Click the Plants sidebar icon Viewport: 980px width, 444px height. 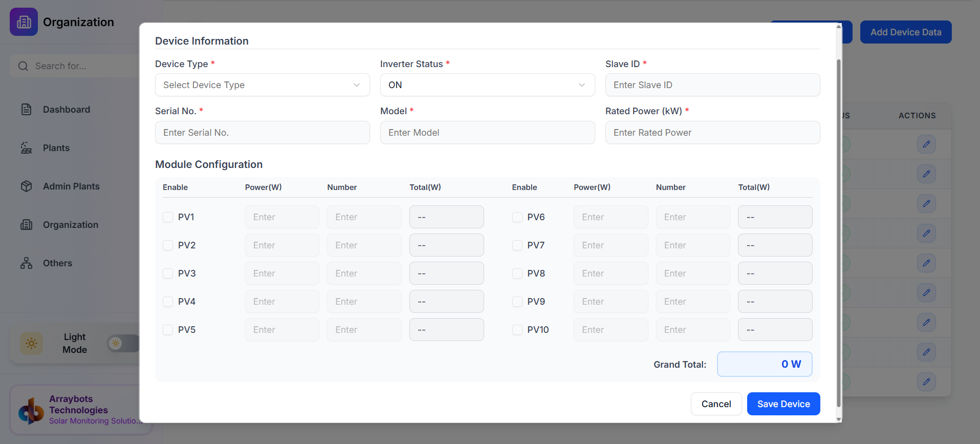(x=26, y=148)
